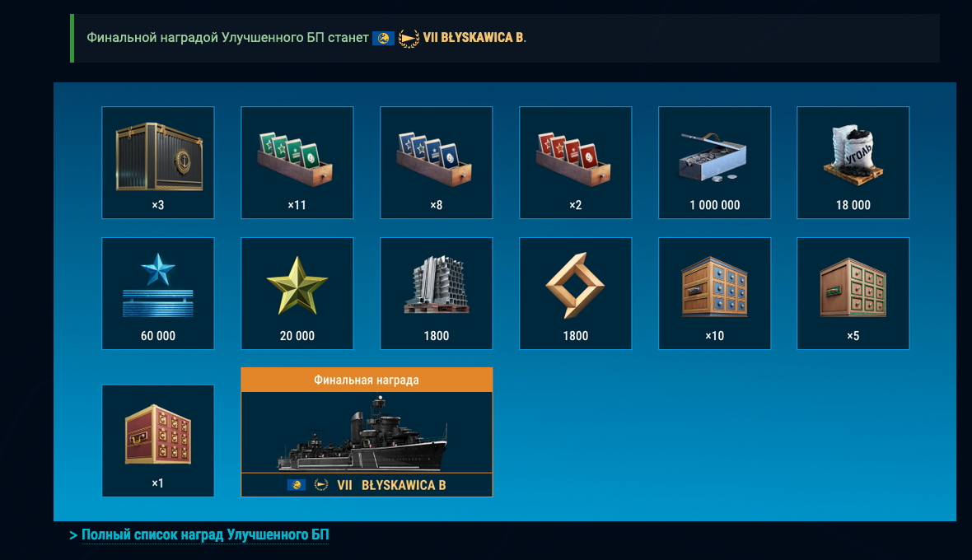Click the golden diamond token 1800 tile
This screenshot has height=560, width=972.
point(575,294)
